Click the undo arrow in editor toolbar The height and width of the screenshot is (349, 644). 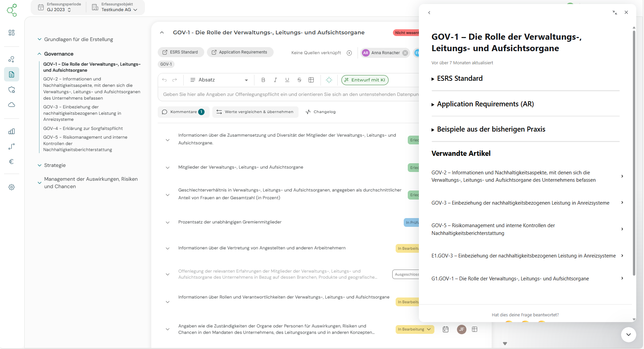point(164,80)
